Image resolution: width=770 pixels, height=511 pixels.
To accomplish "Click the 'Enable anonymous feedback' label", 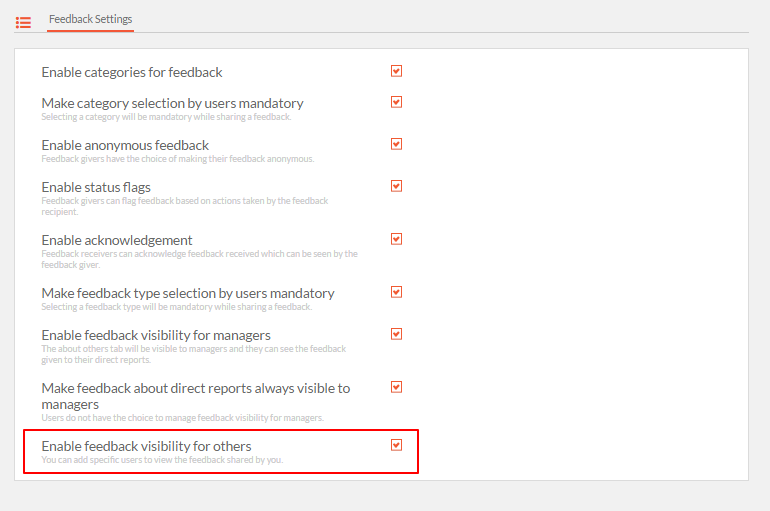I will [125, 145].
